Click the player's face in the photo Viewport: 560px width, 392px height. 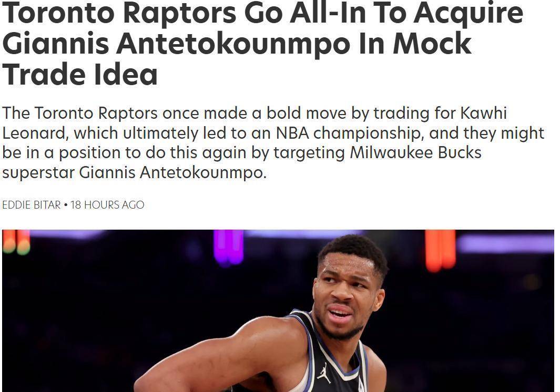(344, 293)
